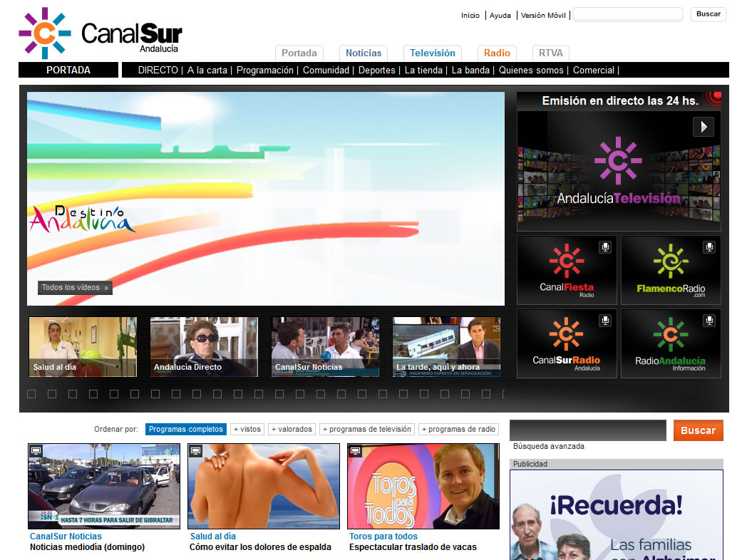Open the Programación menu item
The width and height of the screenshot is (747, 560).
coord(265,70)
